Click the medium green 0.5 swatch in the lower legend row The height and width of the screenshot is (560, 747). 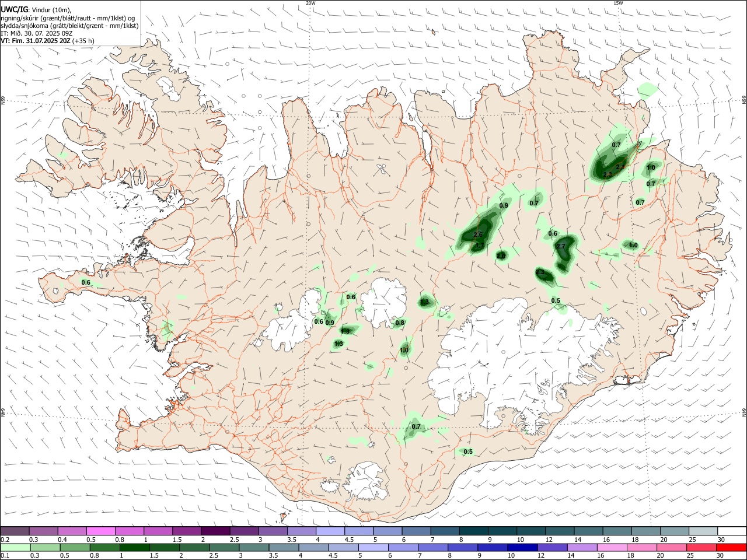pyautogui.click(x=75, y=547)
